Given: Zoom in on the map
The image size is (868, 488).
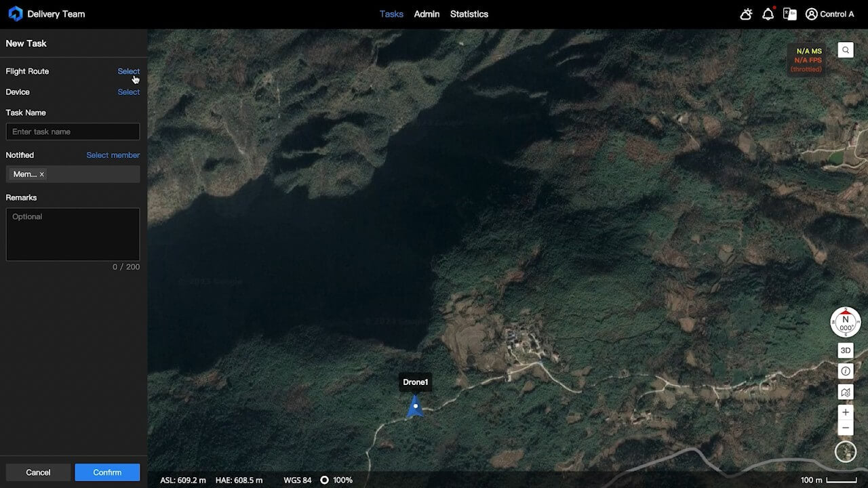Looking at the screenshot, I should (846, 412).
